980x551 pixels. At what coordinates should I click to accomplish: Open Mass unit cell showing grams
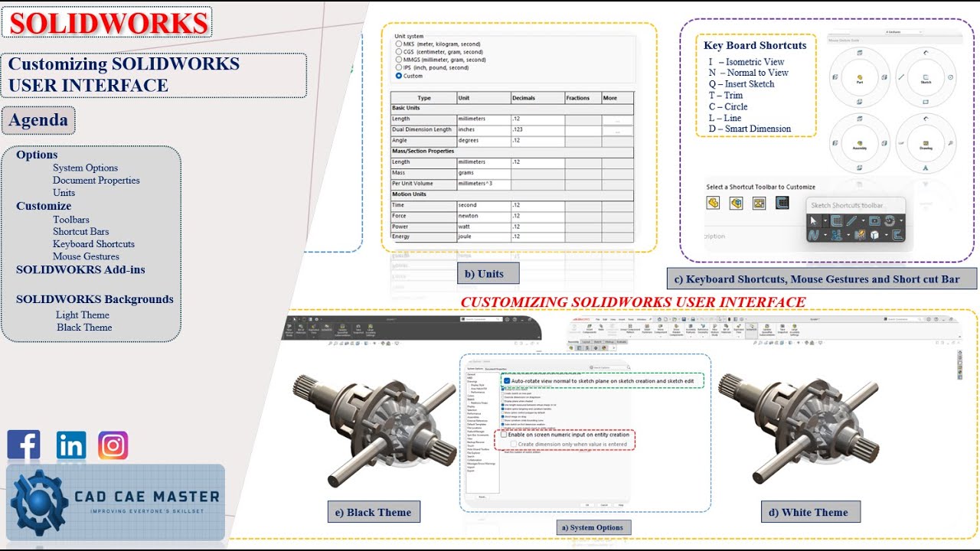(x=483, y=173)
